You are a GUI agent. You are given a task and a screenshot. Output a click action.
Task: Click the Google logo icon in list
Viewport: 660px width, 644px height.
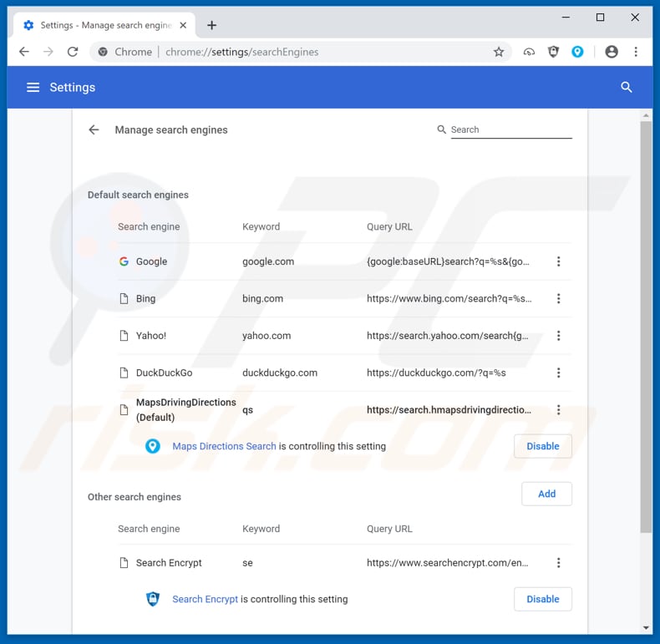pyautogui.click(x=124, y=261)
